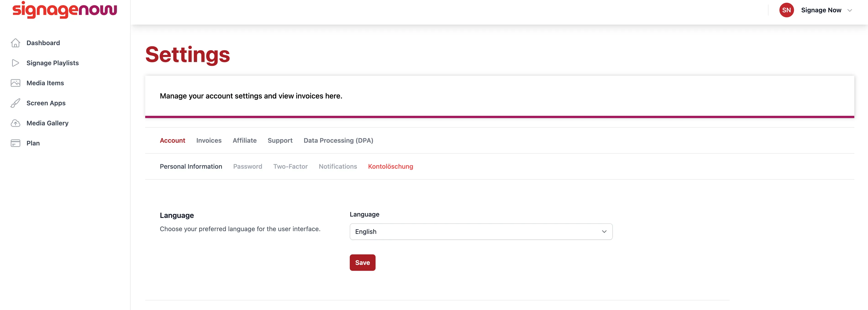Image resolution: width=868 pixels, height=310 pixels.
Task: Click the Signage Playlists play icon
Action: pos(16,63)
